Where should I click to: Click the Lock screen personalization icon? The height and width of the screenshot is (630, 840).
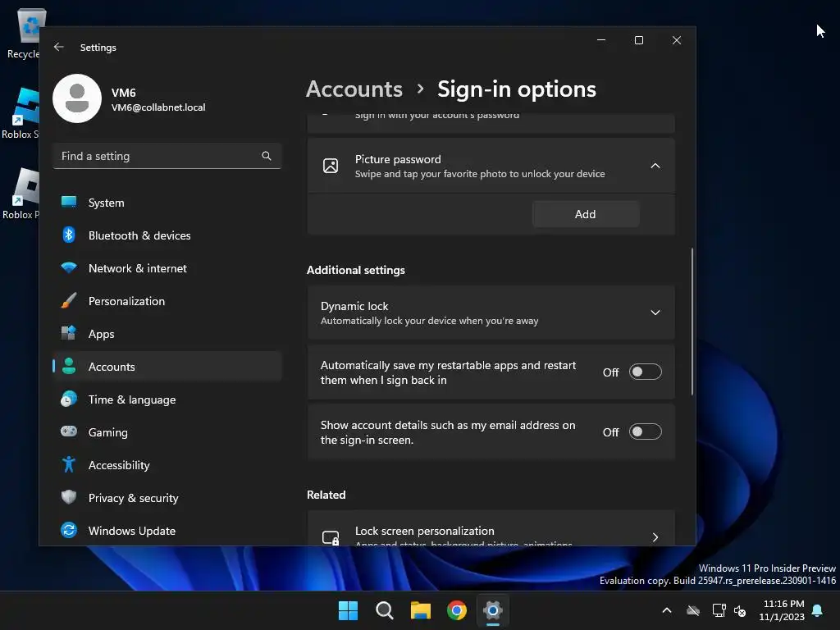(331, 537)
